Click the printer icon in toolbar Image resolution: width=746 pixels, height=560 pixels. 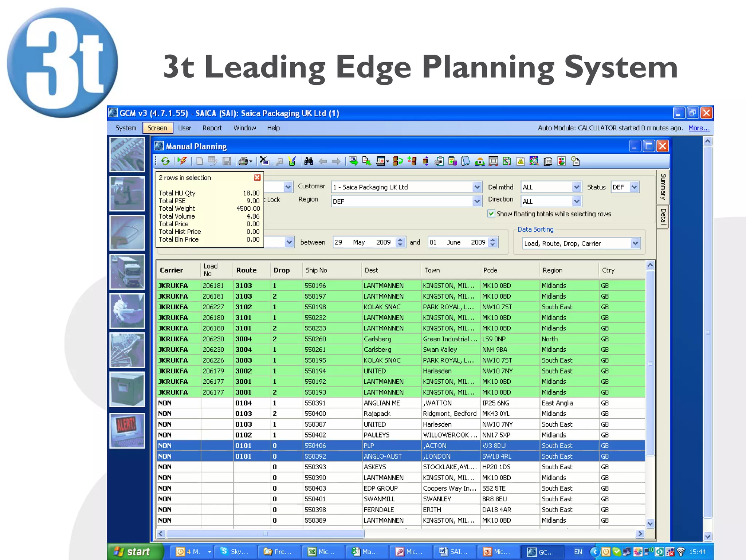(243, 161)
